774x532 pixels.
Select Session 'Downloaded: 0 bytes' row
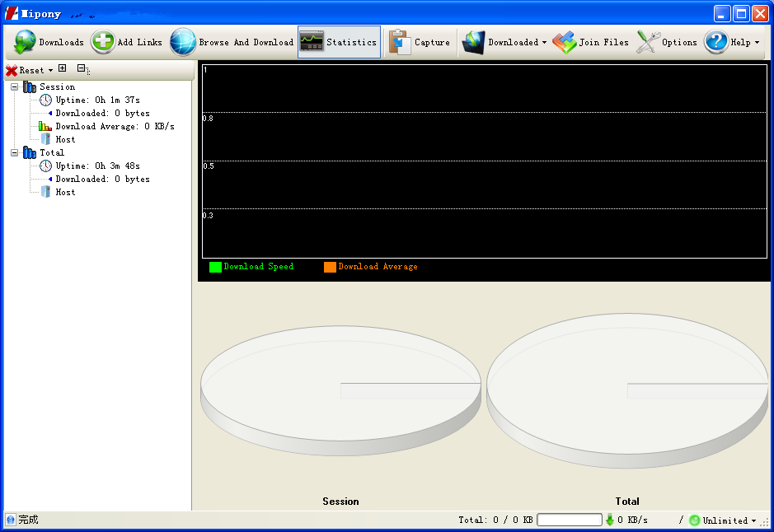(103, 114)
